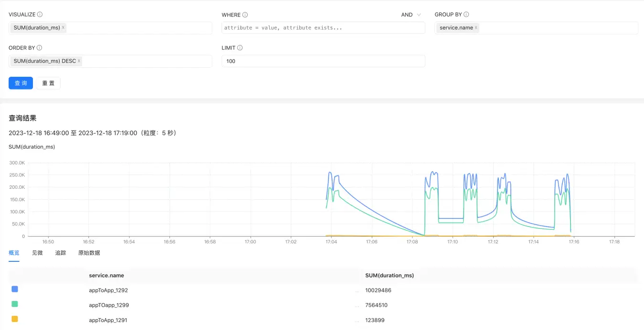Open the AND operator dropdown

[411, 15]
